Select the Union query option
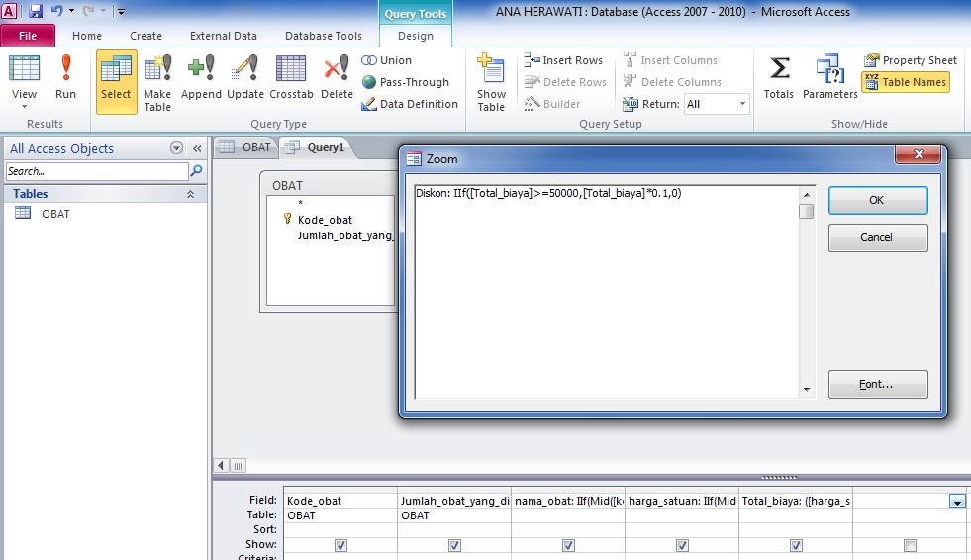971x560 pixels. 387,60
